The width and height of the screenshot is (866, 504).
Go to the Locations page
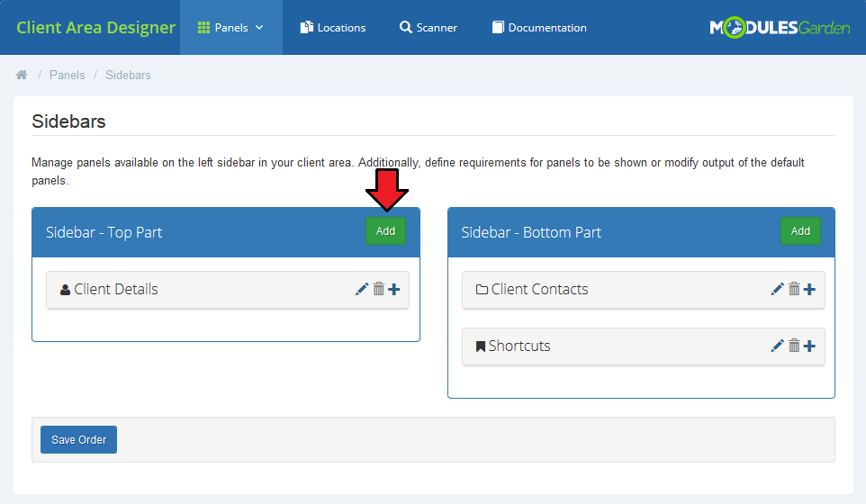[333, 28]
